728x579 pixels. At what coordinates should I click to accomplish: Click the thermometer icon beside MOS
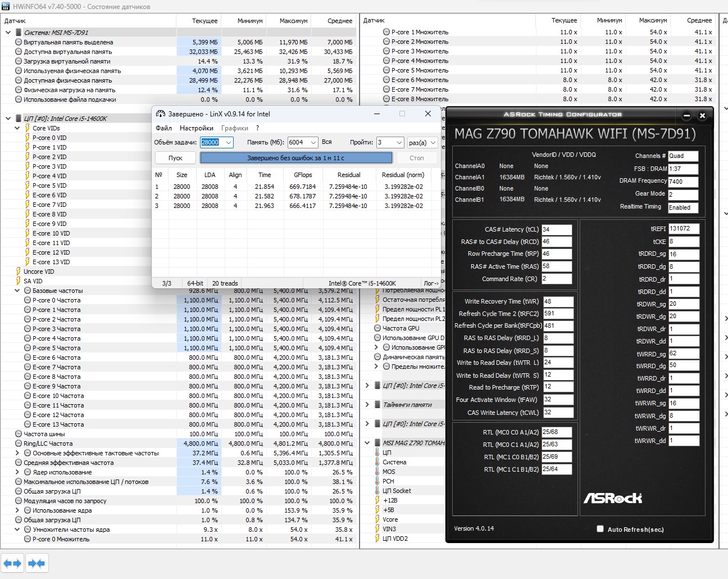(377, 472)
